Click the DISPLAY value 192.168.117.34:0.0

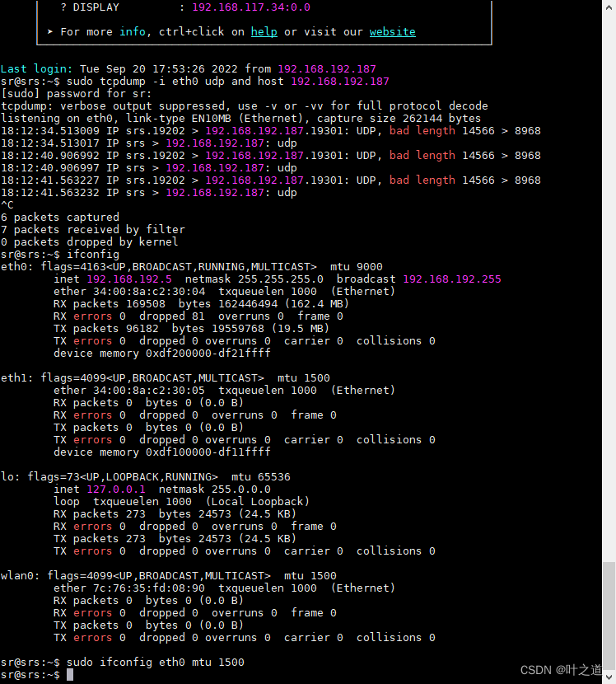251,7
